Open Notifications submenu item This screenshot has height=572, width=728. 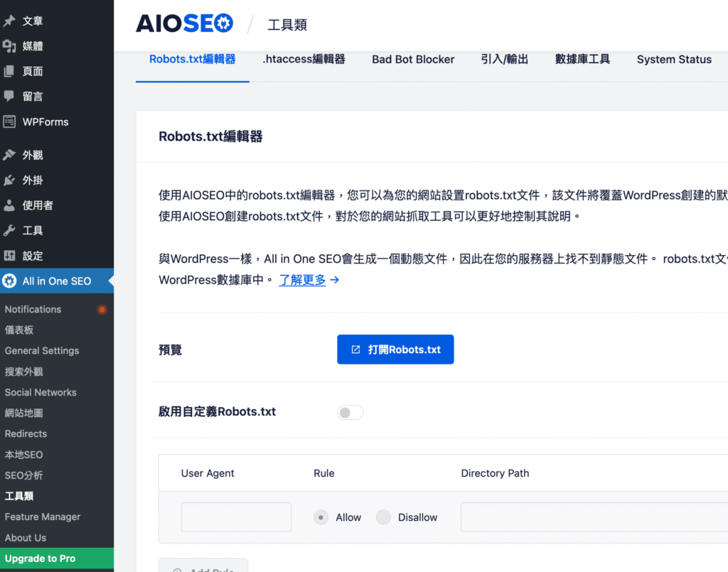click(x=33, y=309)
